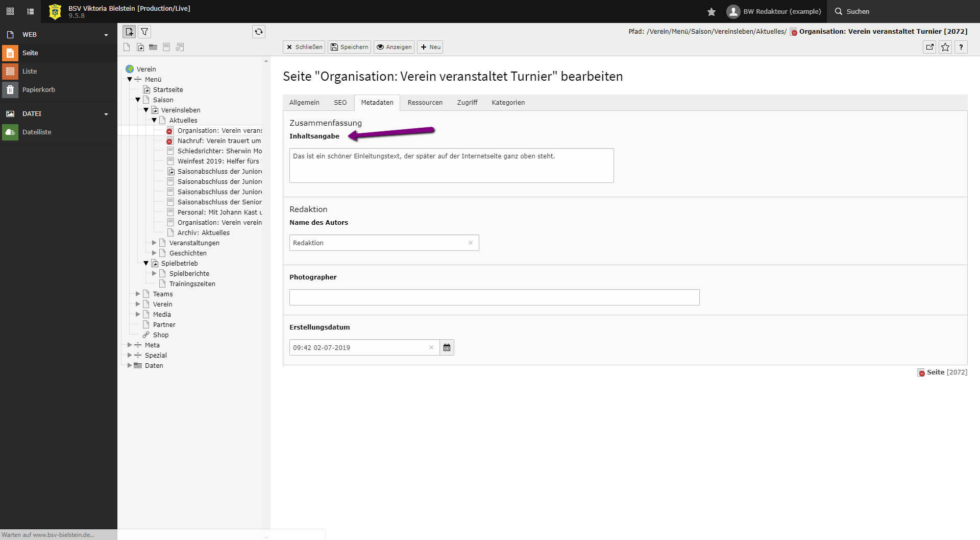980x540 pixels.
Task: Open the Kategorien tab
Action: pyautogui.click(x=508, y=103)
